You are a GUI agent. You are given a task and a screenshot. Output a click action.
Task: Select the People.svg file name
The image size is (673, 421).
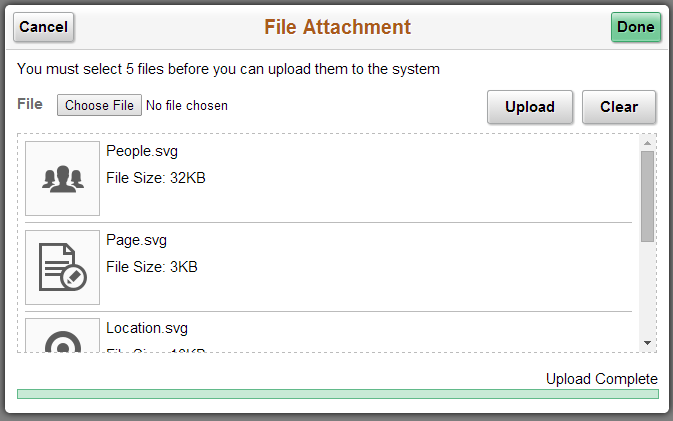142,151
